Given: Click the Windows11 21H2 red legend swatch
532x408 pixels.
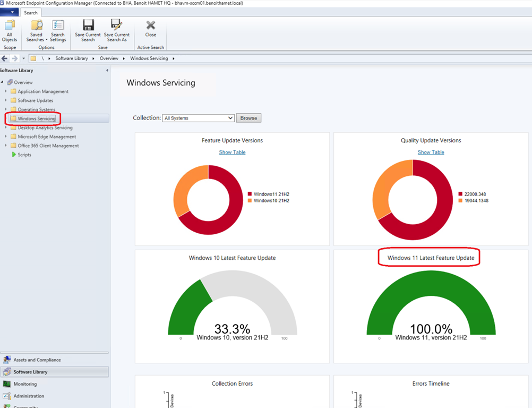Looking at the screenshot, I should (x=250, y=194).
